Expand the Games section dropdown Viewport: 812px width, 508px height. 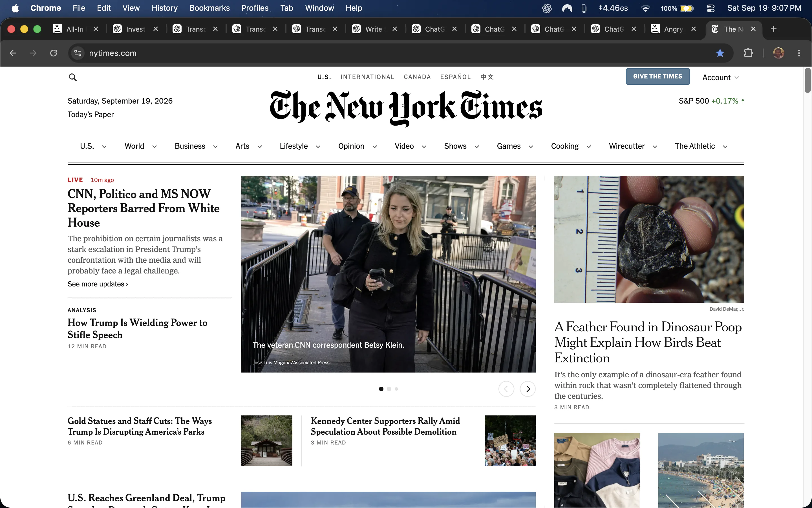531,146
